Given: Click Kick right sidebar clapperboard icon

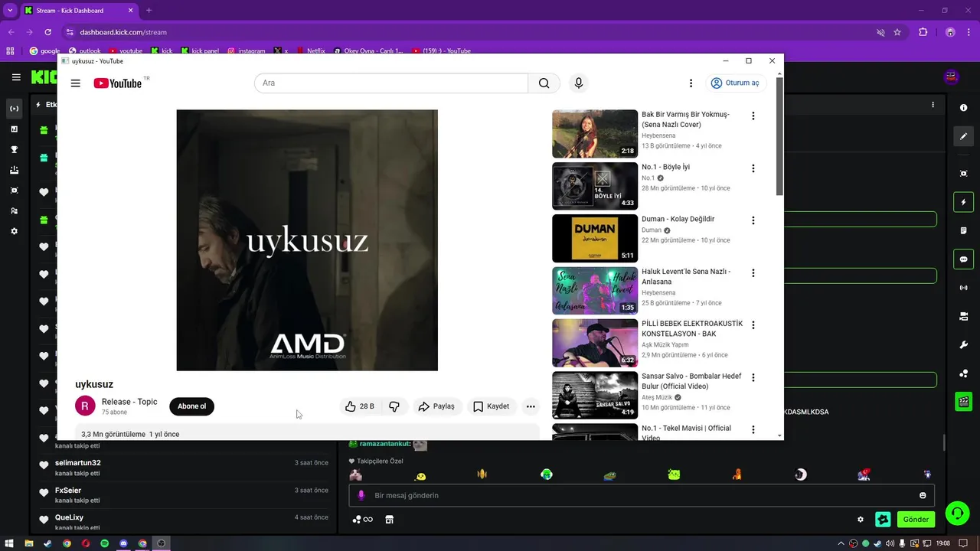Looking at the screenshot, I should [x=963, y=401].
